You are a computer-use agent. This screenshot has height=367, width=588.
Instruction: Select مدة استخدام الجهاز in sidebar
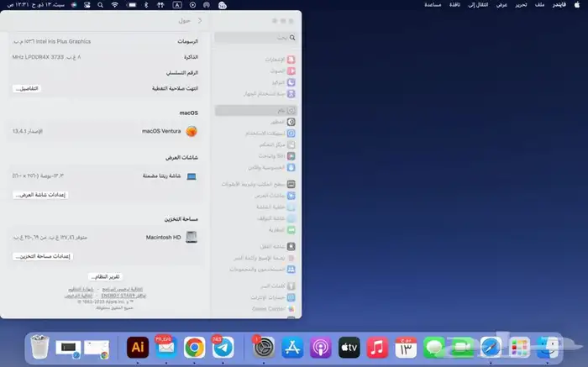255,94
